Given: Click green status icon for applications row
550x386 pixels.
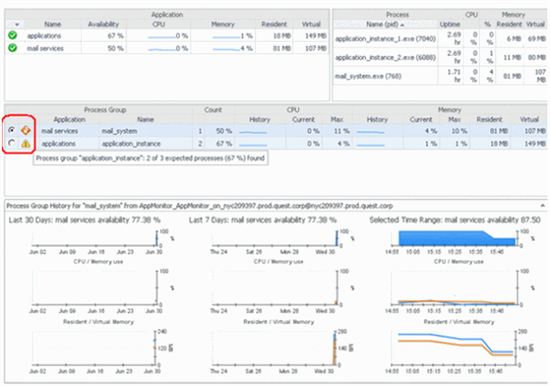Looking at the screenshot, I should 13,35.
